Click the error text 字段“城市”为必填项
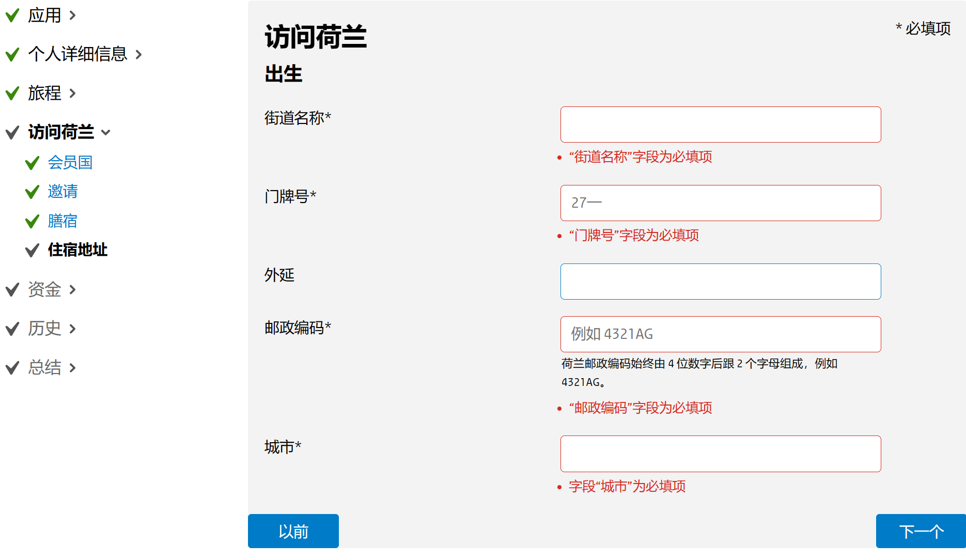The width and height of the screenshot is (966, 560). [x=627, y=487]
